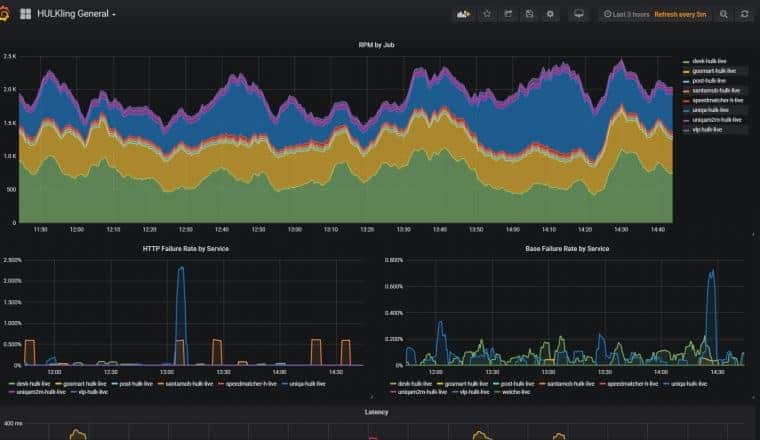This screenshot has height=440, width=760.
Task: Select desk-hulk-live in Base Failure Rate legend
Action: pyautogui.click(x=414, y=384)
